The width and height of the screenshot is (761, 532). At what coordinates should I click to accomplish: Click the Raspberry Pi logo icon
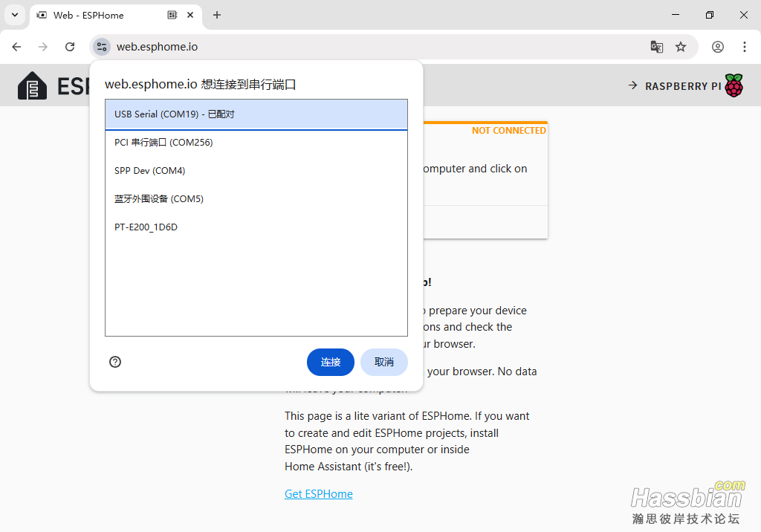pos(734,85)
